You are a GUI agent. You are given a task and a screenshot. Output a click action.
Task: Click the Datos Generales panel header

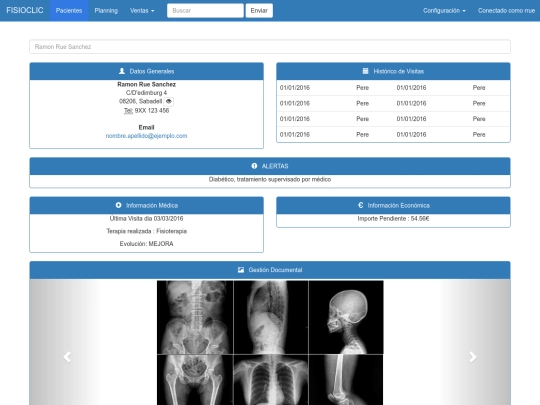point(146,71)
